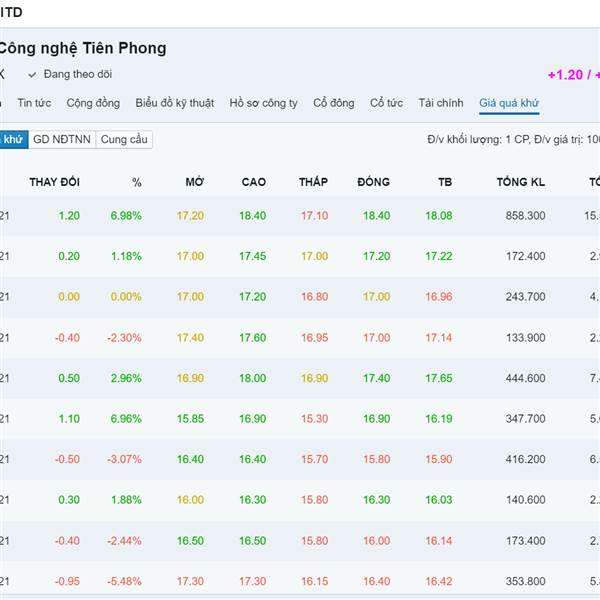
Task: Click the 16.42 average price cell
Action: [439, 581]
